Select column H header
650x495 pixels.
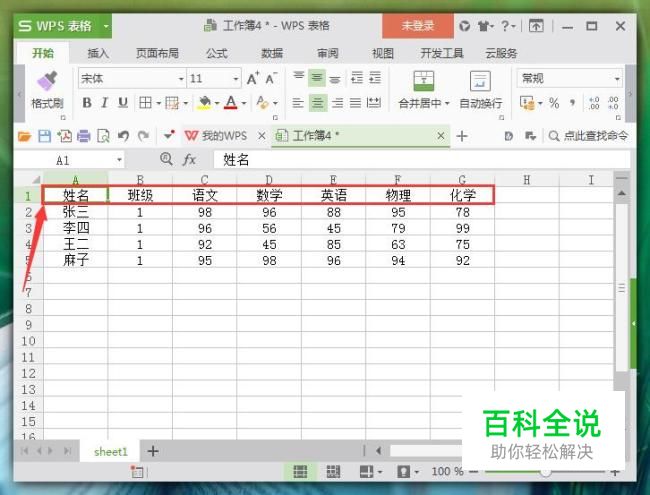point(527,180)
